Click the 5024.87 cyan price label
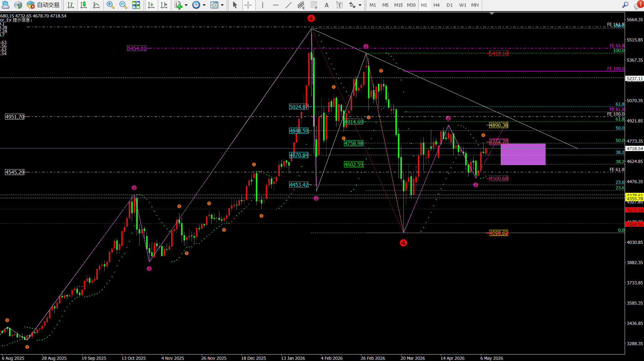This screenshot has height=361, width=644. [299, 107]
